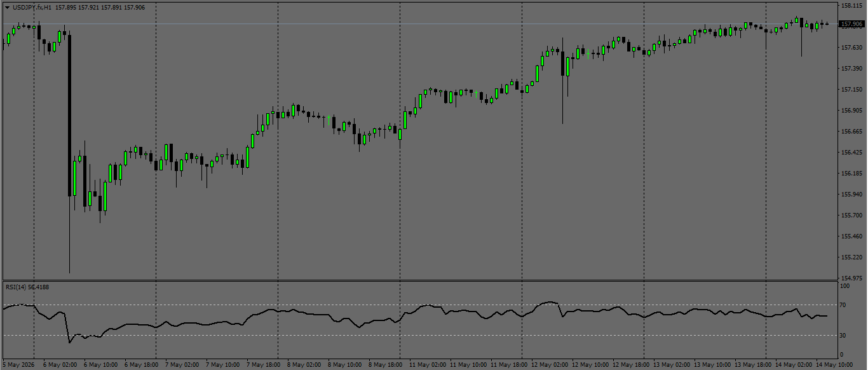
Task: Click the 8 May 02:00 time label
Action: [x=304, y=365]
